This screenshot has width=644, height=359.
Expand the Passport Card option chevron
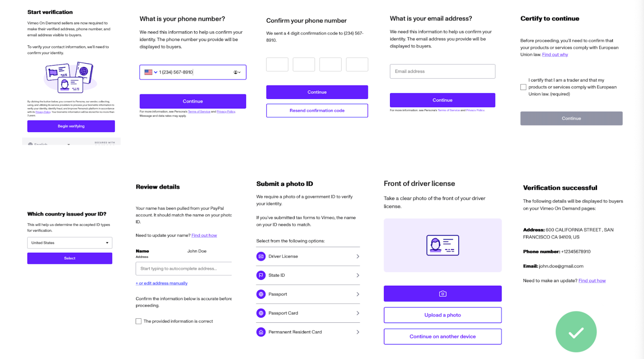(x=357, y=313)
